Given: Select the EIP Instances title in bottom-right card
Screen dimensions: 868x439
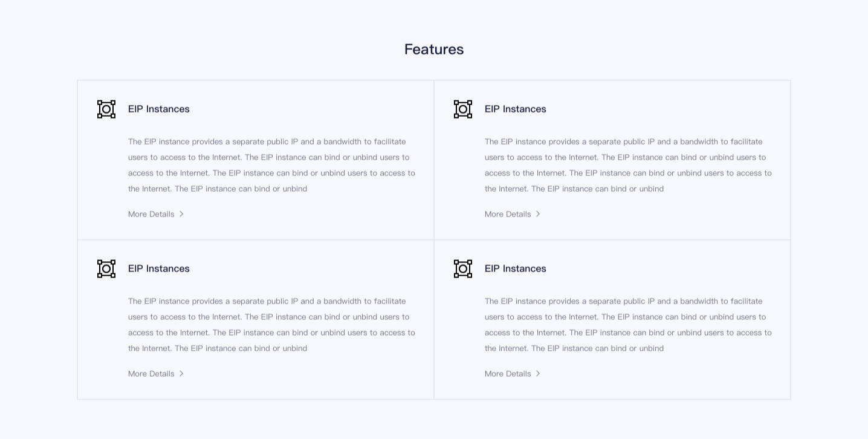Looking at the screenshot, I should [516, 268].
